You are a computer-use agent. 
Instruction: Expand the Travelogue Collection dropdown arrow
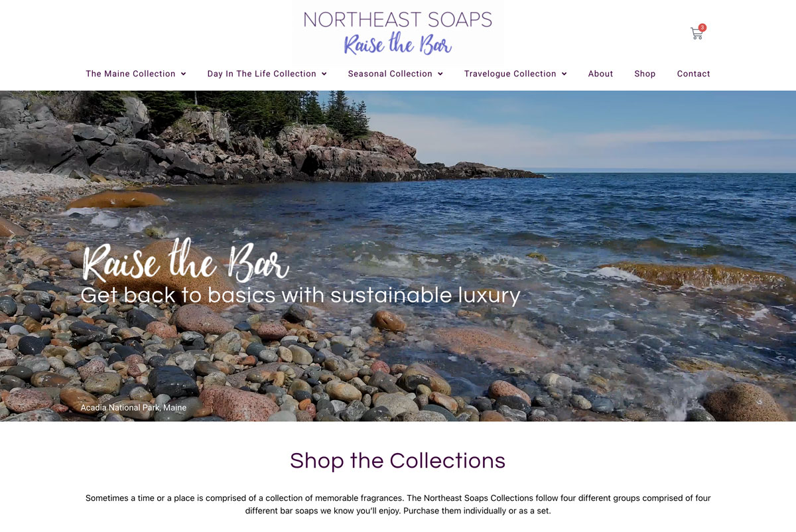[x=564, y=74]
